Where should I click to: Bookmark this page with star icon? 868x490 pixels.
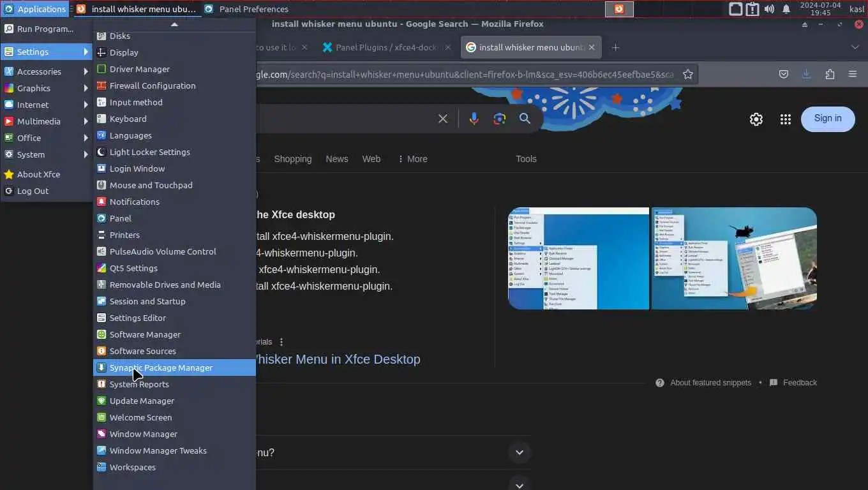(x=688, y=74)
